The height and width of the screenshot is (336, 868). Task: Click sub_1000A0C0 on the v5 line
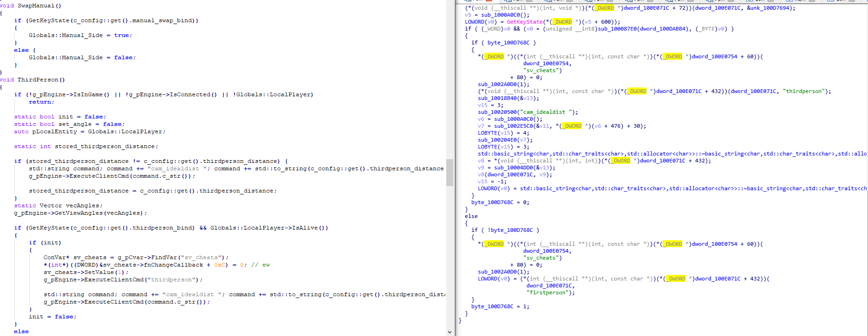[501, 15]
